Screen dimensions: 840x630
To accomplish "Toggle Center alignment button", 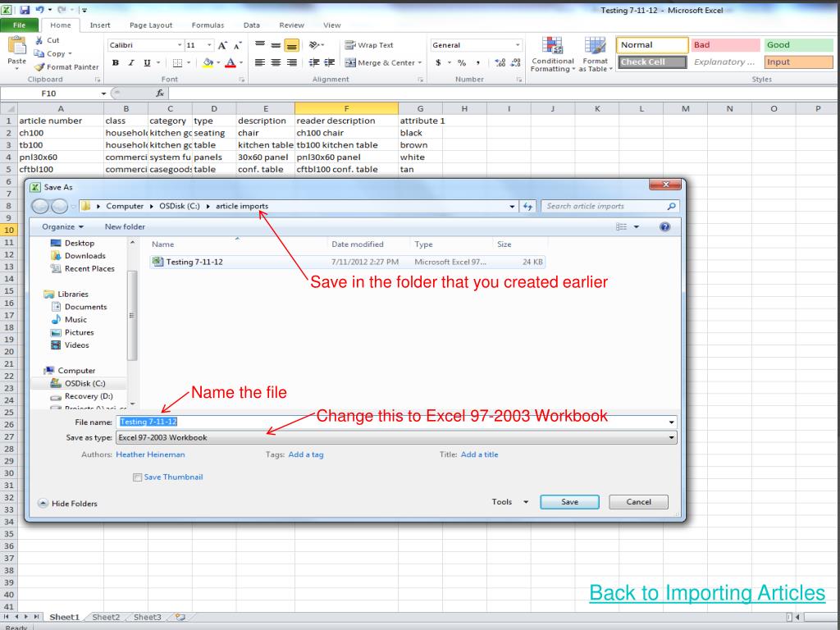I will click(x=276, y=62).
